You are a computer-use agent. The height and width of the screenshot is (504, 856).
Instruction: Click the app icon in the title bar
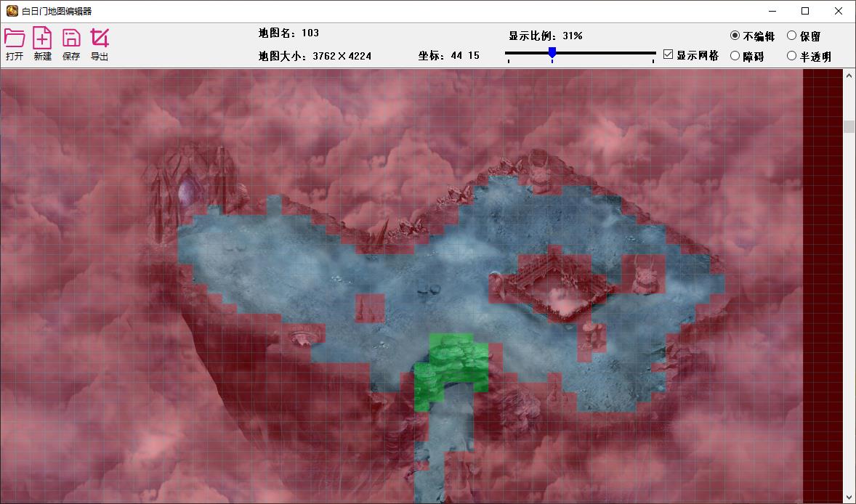point(12,11)
